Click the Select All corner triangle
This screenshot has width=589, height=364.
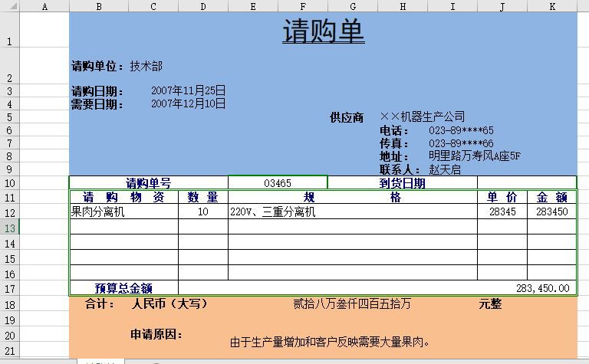(9, 6)
